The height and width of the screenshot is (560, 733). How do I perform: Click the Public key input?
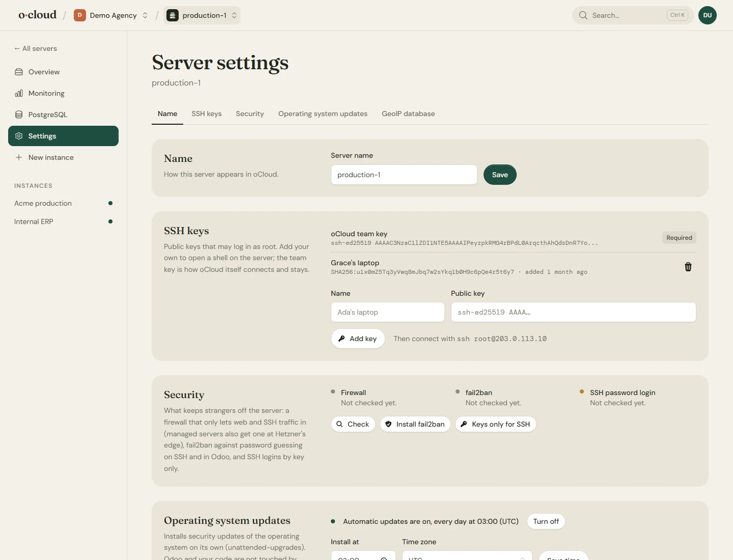(x=574, y=312)
